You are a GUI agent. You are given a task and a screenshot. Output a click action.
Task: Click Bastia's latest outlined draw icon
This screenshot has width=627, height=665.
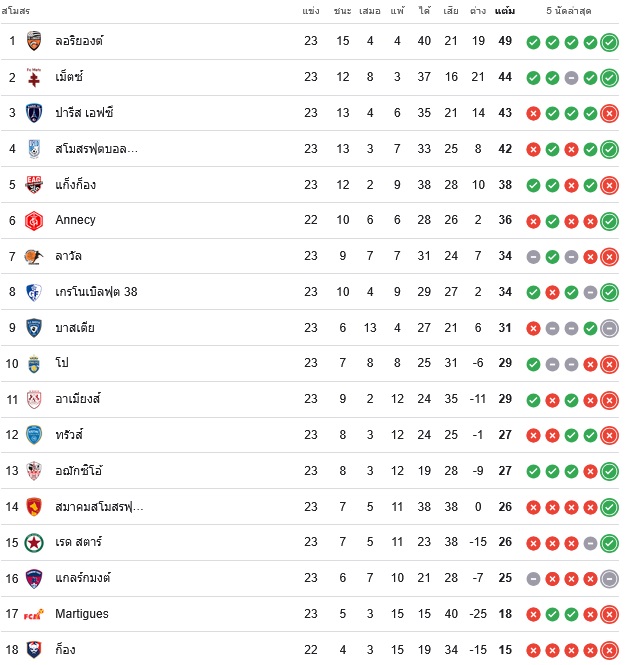609,329
